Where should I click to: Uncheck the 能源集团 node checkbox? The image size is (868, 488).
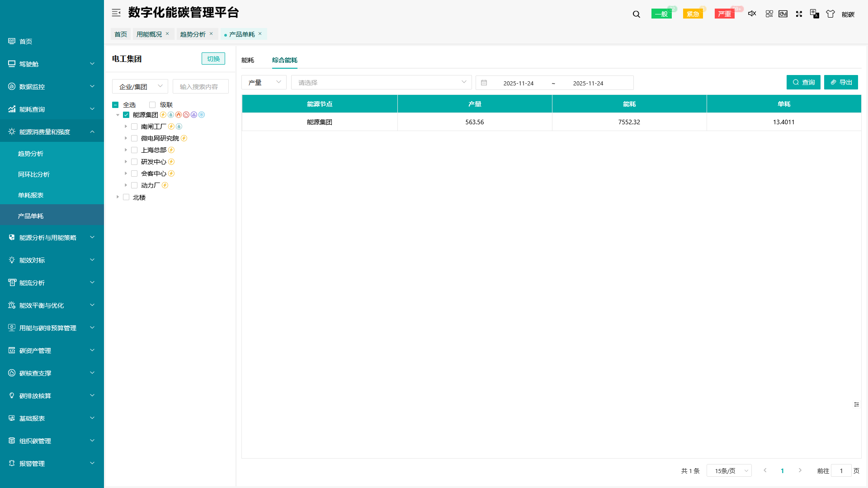(126, 115)
